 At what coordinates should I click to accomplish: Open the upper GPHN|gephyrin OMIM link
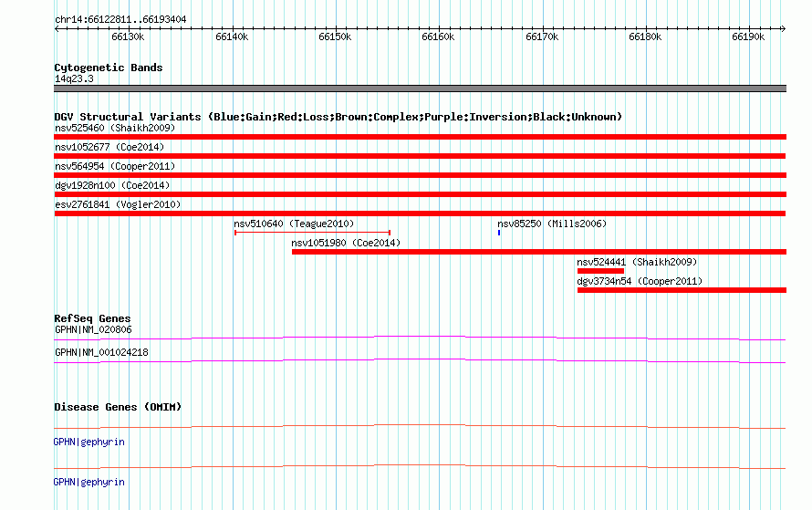point(89,442)
